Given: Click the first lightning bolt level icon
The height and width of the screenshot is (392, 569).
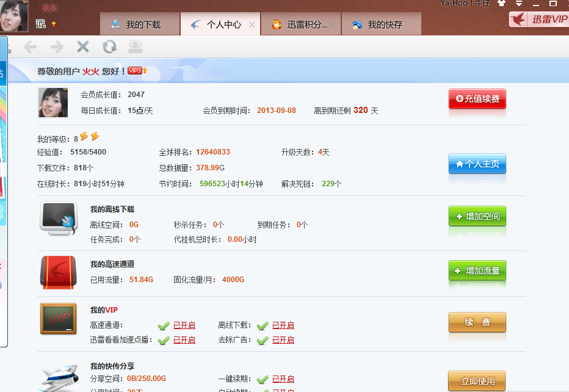Looking at the screenshot, I should [84, 137].
